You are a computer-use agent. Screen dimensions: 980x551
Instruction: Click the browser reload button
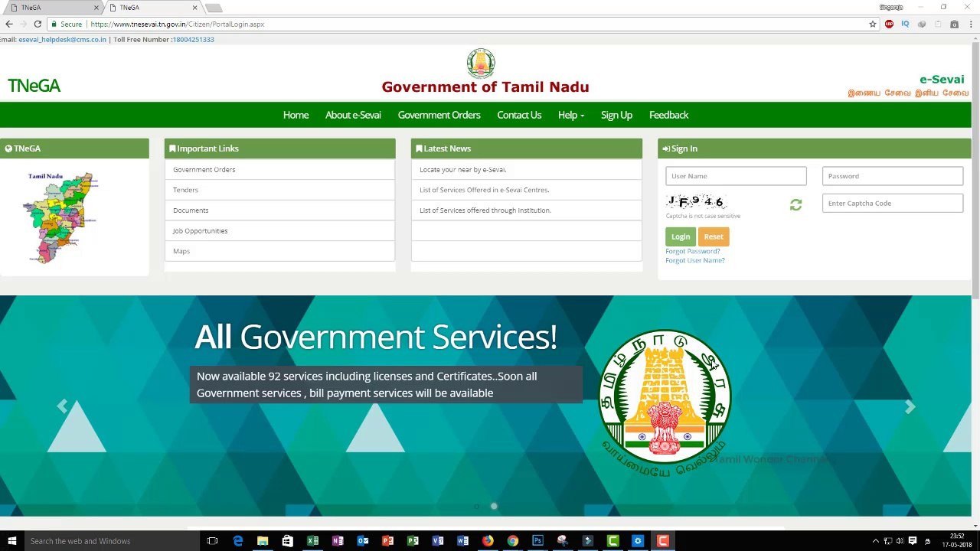38,24
